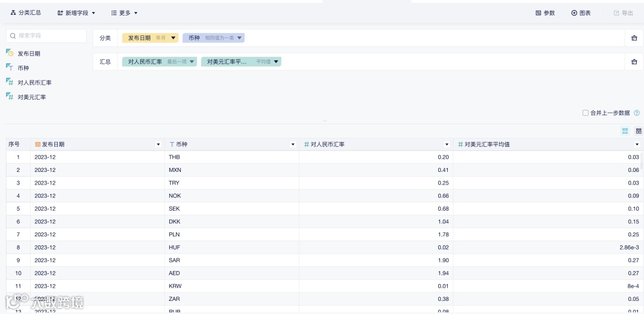Open the 新增字段 dropdown menu

(76, 13)
